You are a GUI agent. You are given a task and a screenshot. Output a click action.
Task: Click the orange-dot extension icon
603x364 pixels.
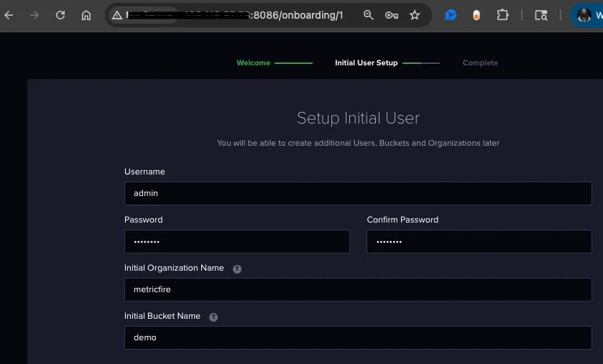point(477,15)
